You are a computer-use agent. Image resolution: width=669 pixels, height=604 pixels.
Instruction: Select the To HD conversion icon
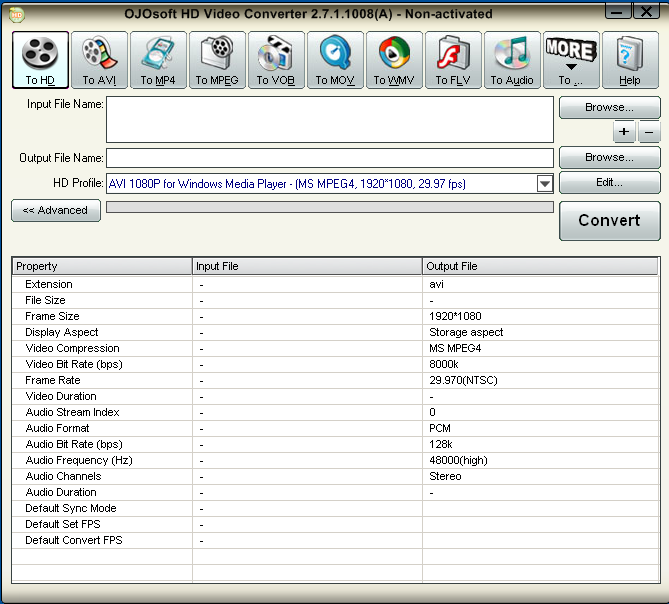click(x=41, y=60)
